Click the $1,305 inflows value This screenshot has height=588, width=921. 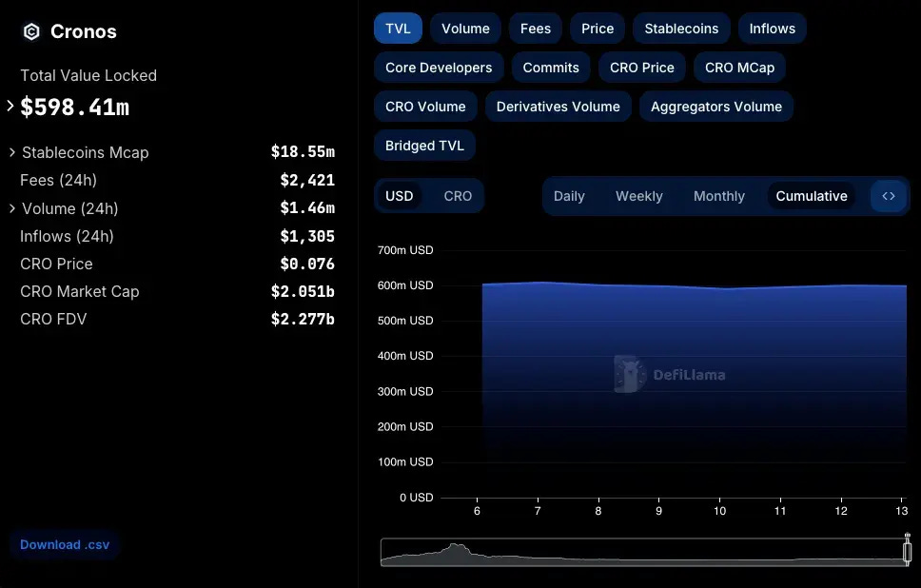tap(307, 236)
